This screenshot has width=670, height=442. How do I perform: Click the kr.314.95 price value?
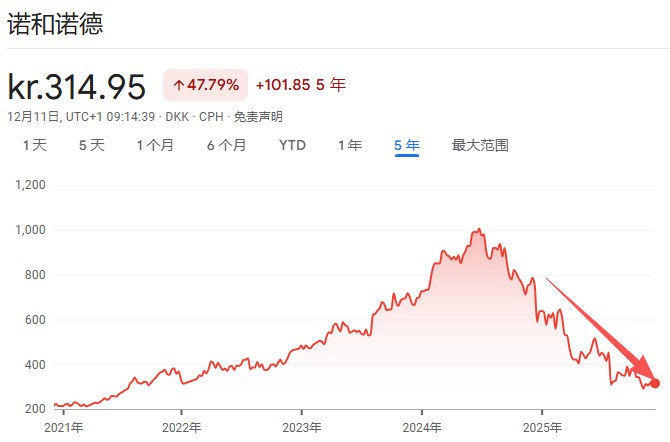[x=77, y=86]
